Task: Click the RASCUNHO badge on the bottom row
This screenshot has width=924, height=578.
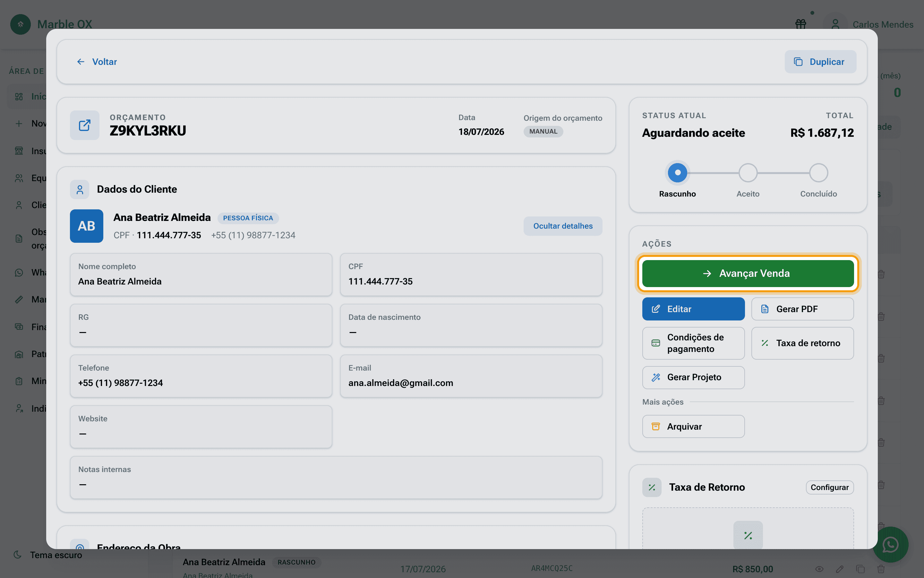Action: [x=296, y=562]
